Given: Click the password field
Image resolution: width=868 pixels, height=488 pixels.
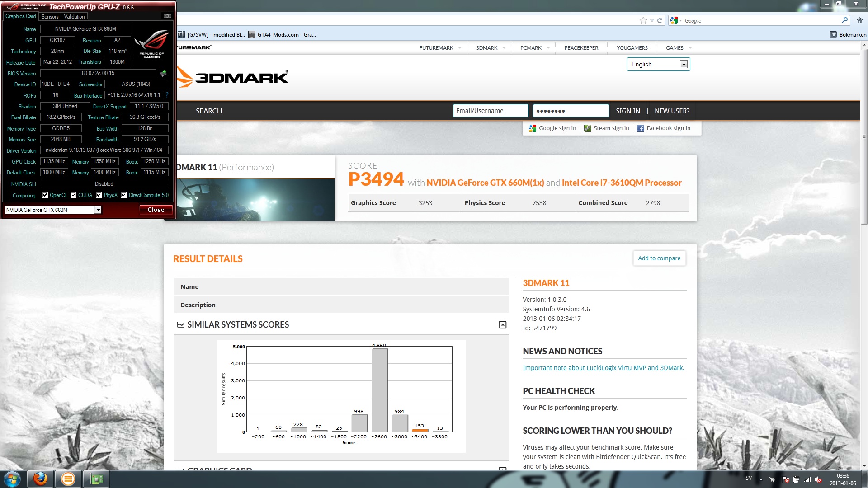Looking at the screenshot, I should point(571,111).
